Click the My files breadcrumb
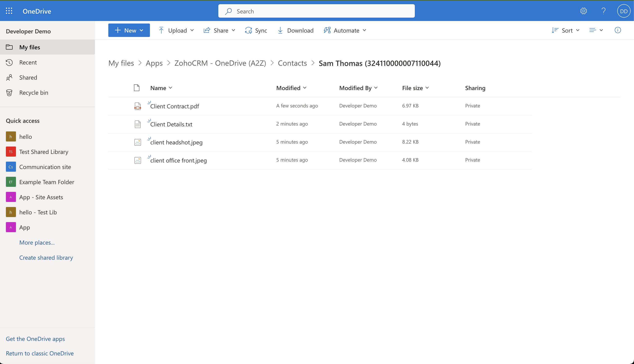634x364 pixels. click(121, 63)
